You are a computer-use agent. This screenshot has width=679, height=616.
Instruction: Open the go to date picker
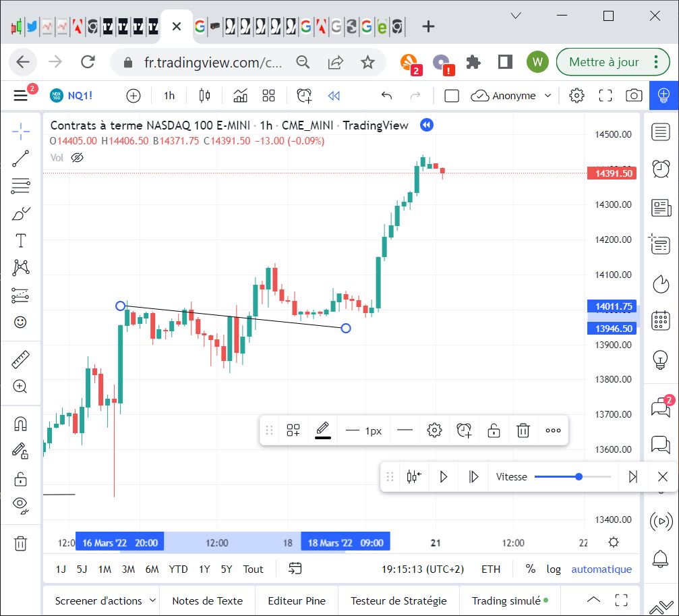[x=295, y=569]
